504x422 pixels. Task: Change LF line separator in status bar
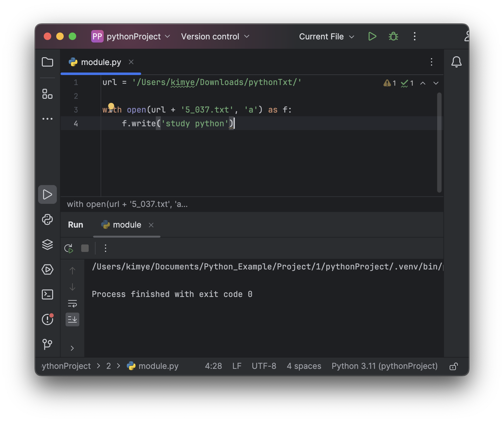point(237,366)
